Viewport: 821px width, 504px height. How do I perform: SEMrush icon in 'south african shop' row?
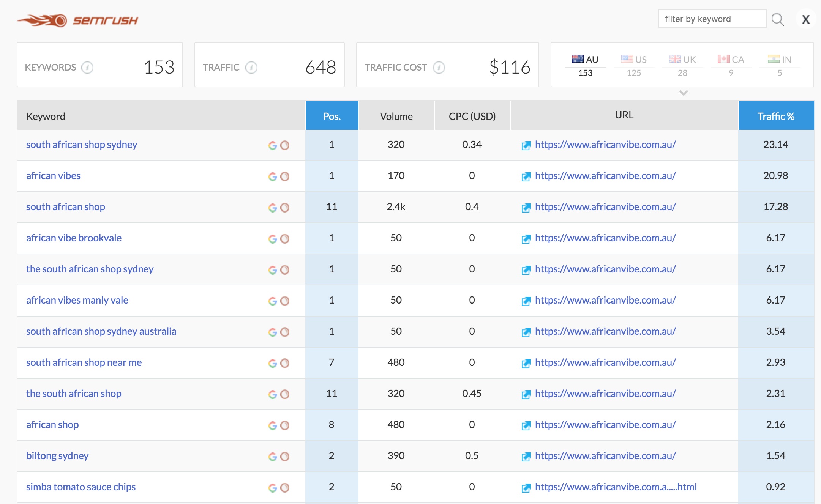point(285,208)
